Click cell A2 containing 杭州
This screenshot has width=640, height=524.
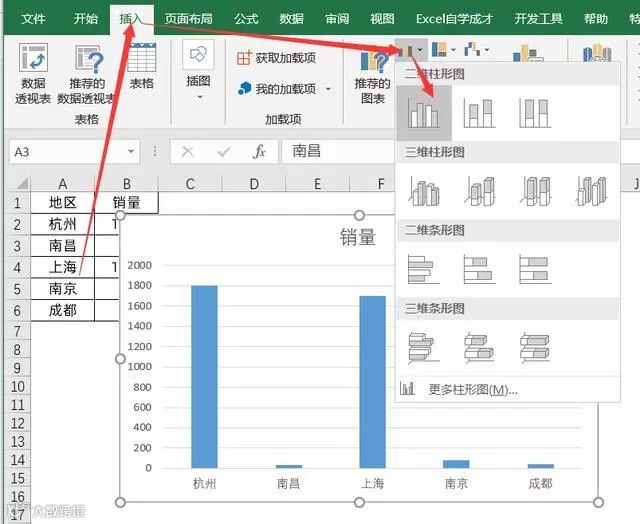click(x=62, y=224)
